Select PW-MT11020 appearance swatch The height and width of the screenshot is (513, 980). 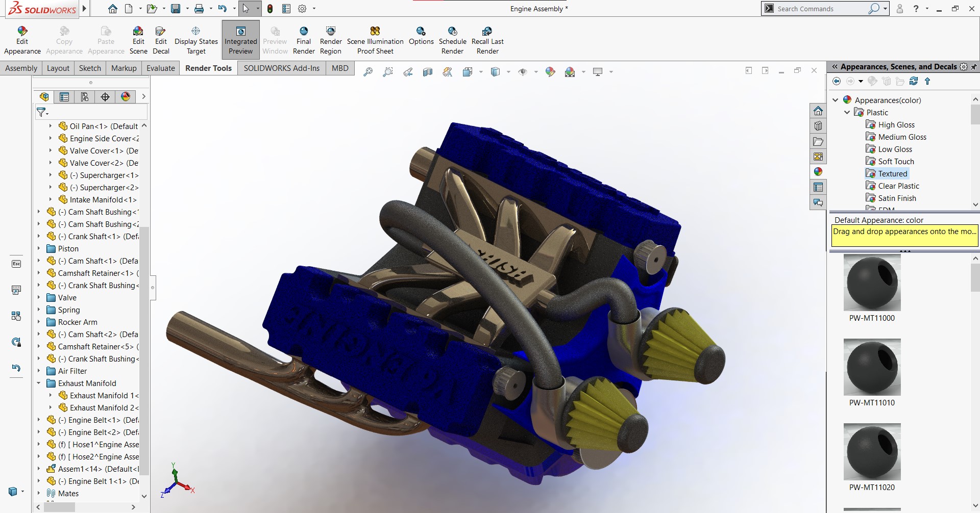pos(872,452)
